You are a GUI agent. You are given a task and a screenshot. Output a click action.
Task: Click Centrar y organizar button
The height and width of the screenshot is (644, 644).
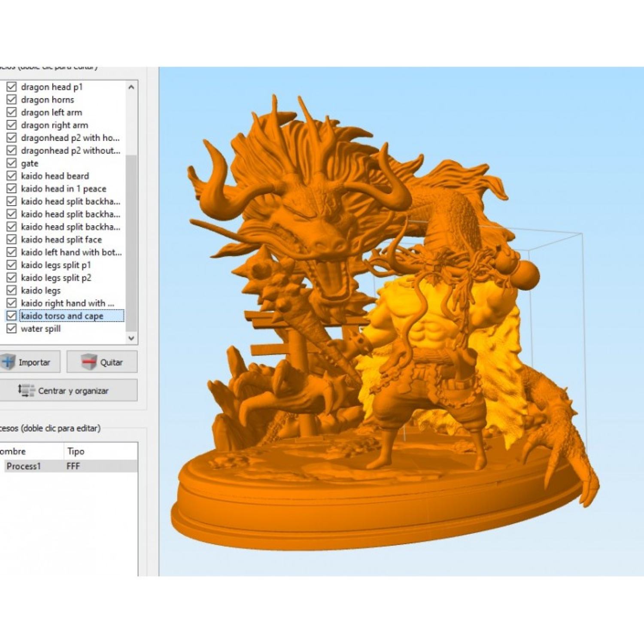point(68,390)
